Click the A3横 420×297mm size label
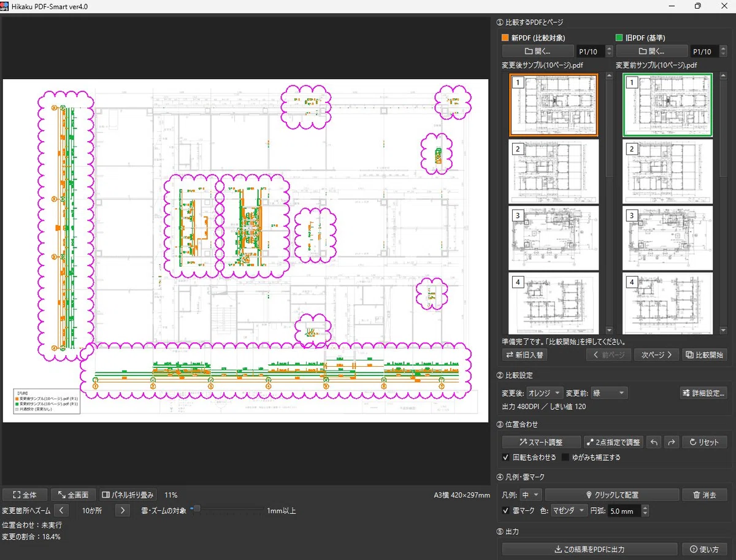This screenshot has height=560, width=736. (x=462, y=495)
